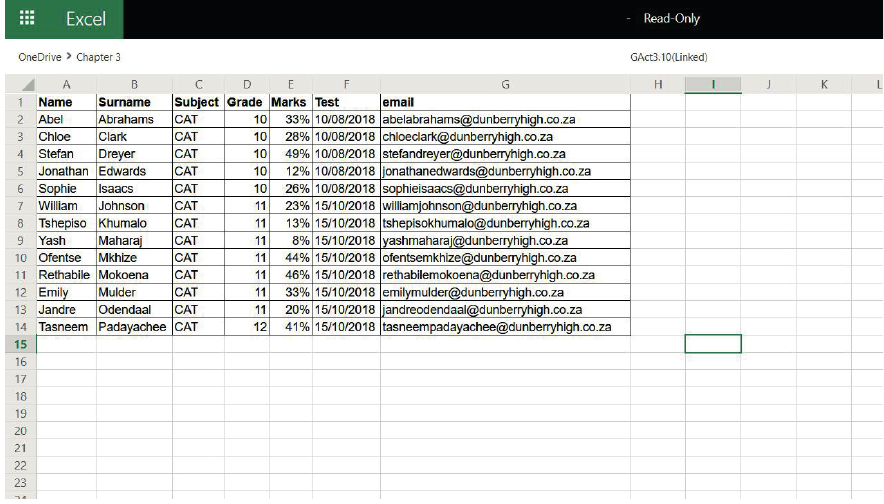Select row 1 header
Screen dimensions: 884x504
(x=21, y=103)
